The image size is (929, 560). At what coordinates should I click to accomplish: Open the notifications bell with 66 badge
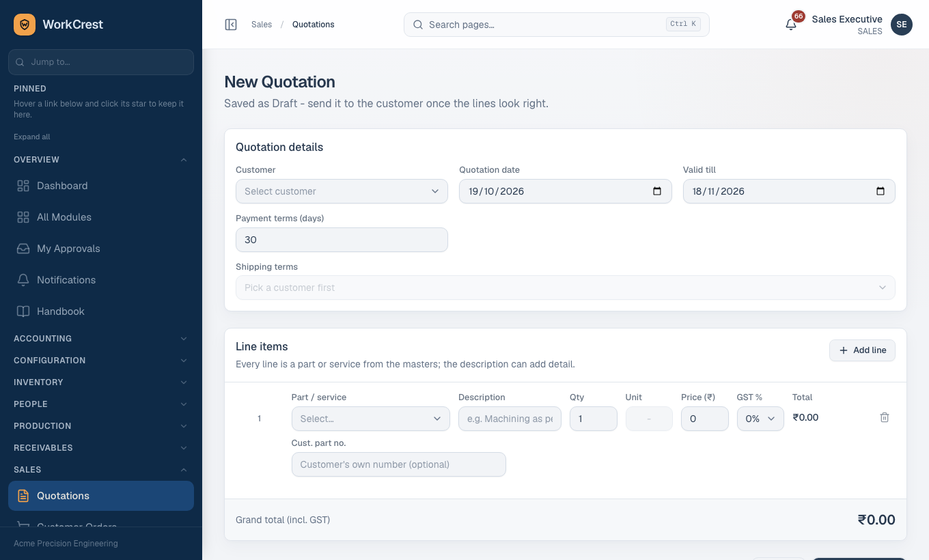(791, 25)
